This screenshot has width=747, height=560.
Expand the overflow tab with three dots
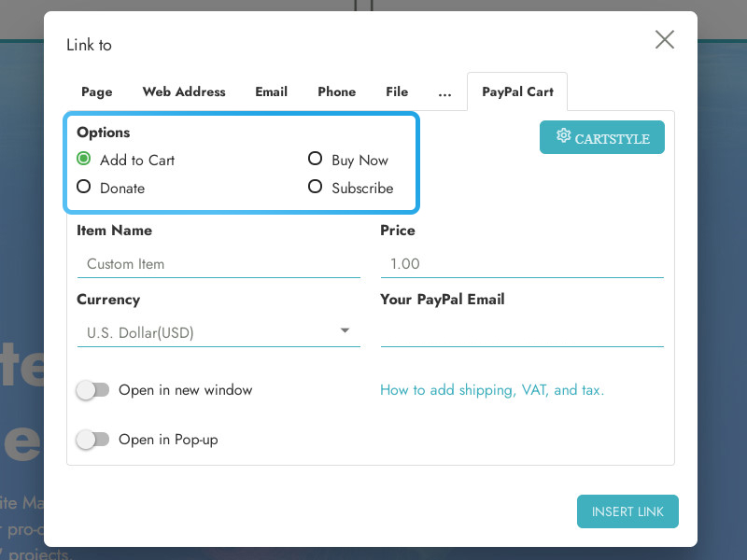click(x=444, y=91)
